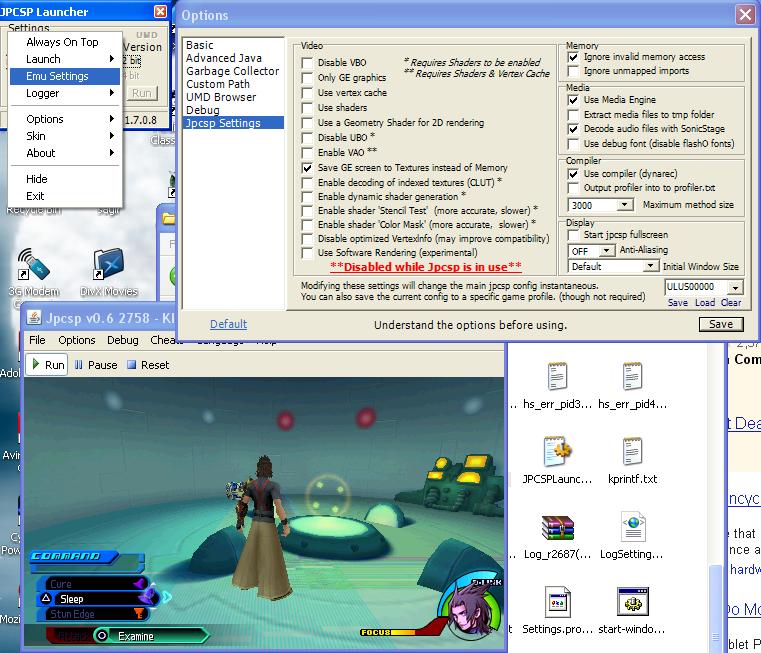Select Basic in Options category list
Screen dimensions: 761x653
pos(233,45)
